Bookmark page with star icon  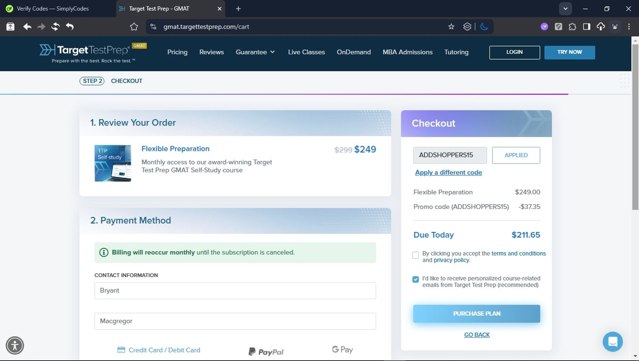pyautogui.click(x=451, y=26)
